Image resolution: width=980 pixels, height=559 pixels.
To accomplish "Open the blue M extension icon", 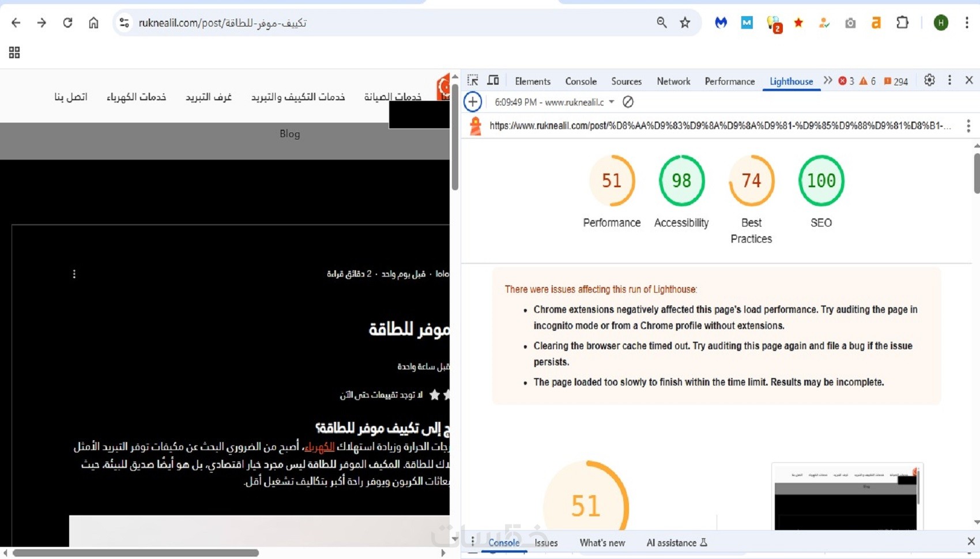I will tap(747, 22).
